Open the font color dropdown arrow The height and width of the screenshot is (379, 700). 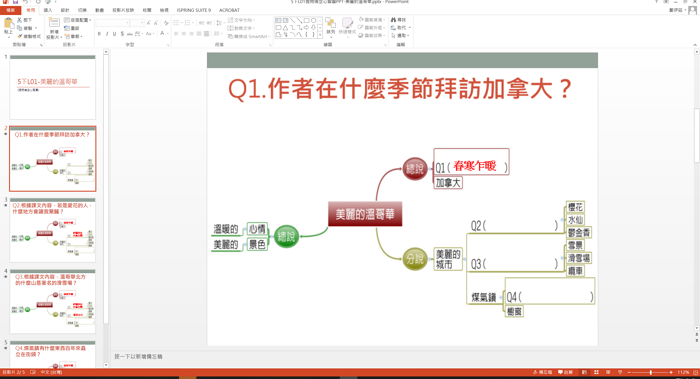168,34
